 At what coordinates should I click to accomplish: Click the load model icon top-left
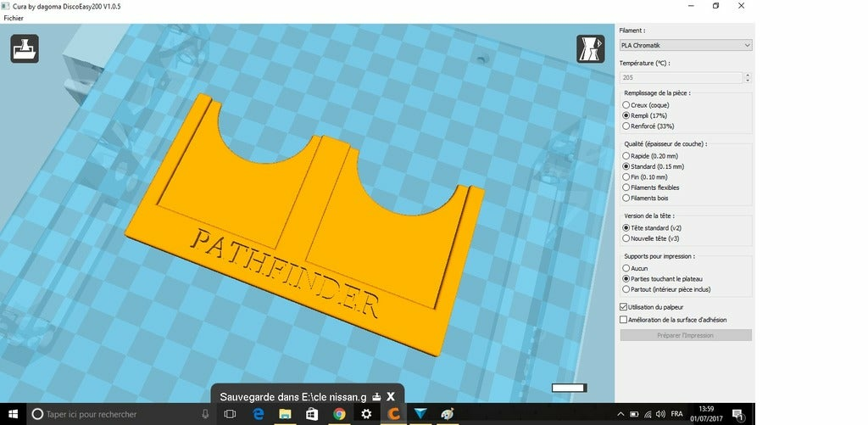click(25, 48)
